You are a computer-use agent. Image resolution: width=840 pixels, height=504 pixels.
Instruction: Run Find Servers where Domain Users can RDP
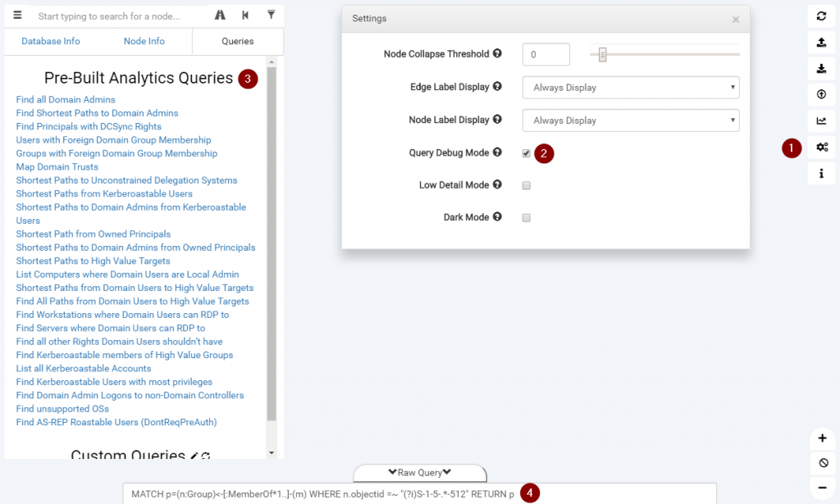[x=111, y=328]
